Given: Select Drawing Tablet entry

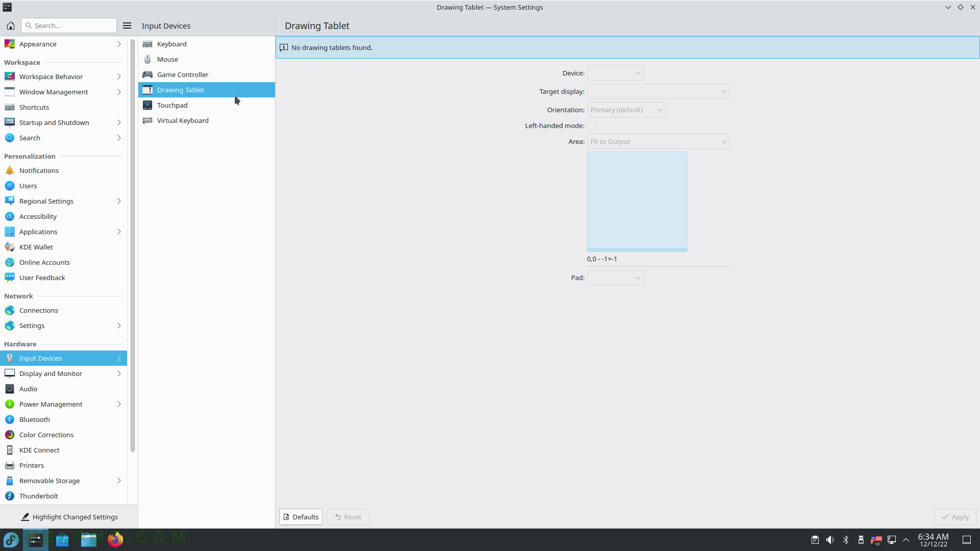Looking at the screenshot, I should pos(207,90).
